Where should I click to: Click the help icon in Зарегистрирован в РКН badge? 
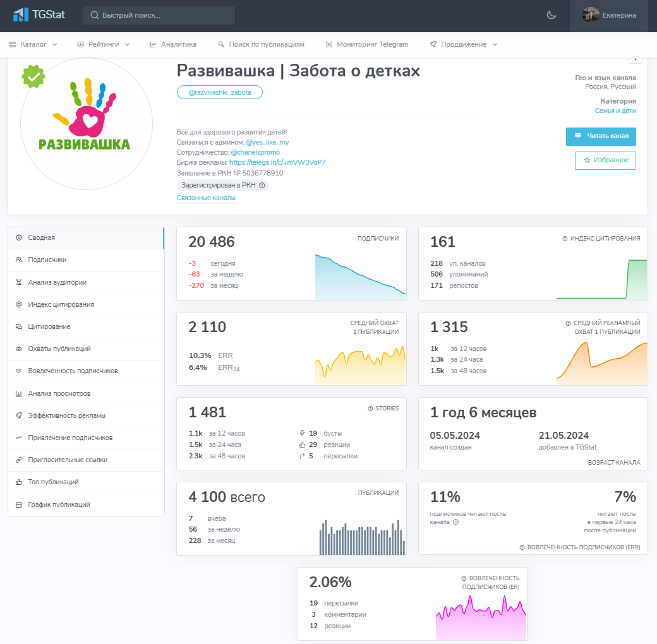tap(262, 185)
